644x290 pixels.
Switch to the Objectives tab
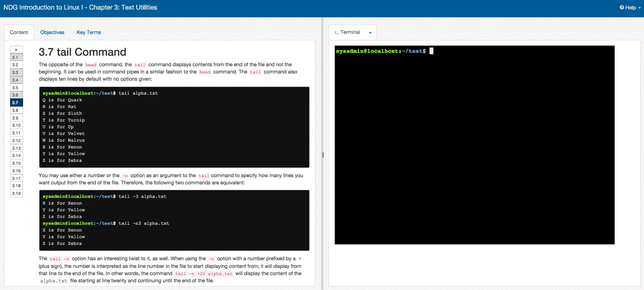pyautogui.click(x=52, y=33)
